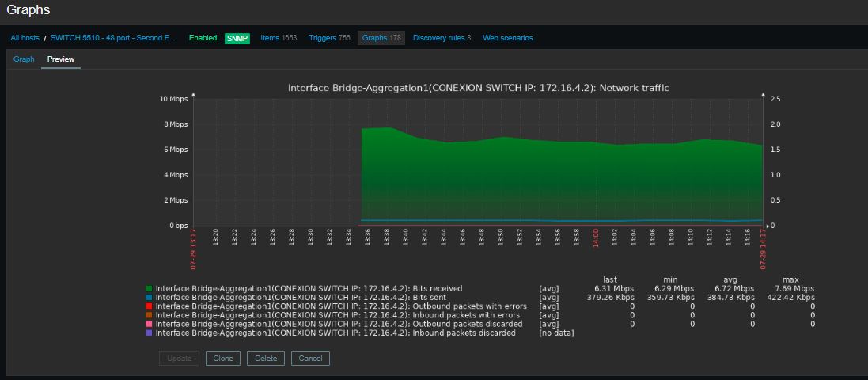Click the Cancel button
Viewport: 868px width, 380px height.
(x=310, y=359)
